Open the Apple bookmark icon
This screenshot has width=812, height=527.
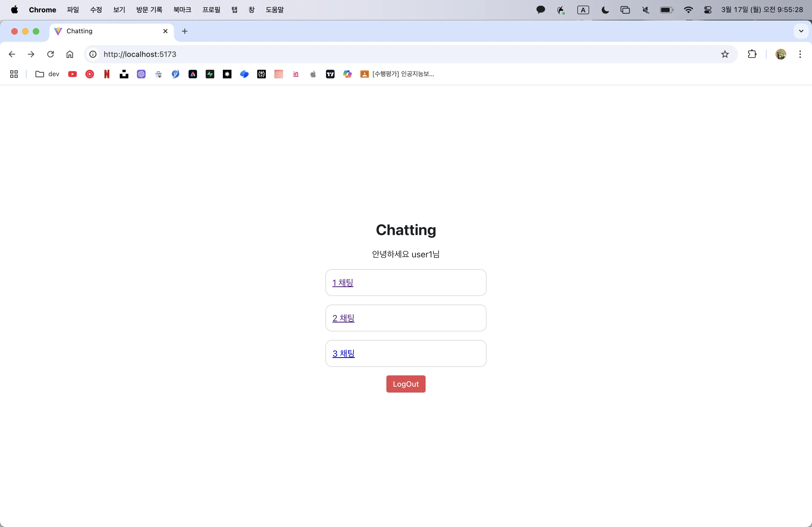pos(313,74)
